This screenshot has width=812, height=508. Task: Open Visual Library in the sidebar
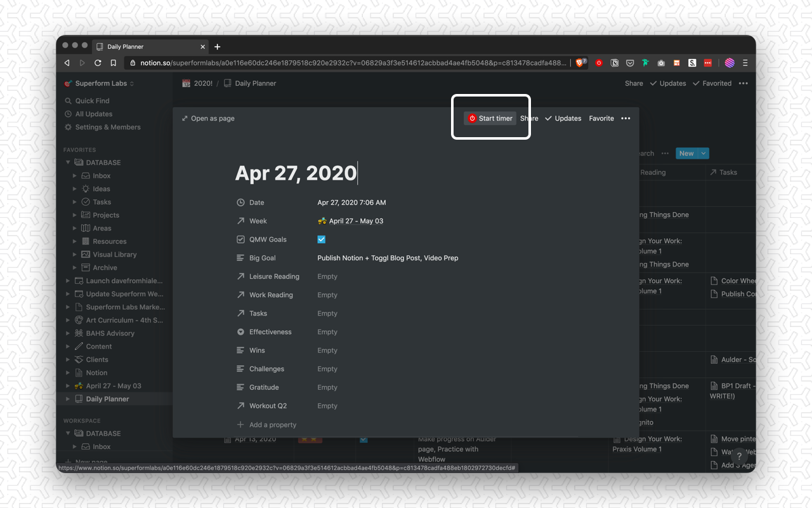tap(115, 255)
